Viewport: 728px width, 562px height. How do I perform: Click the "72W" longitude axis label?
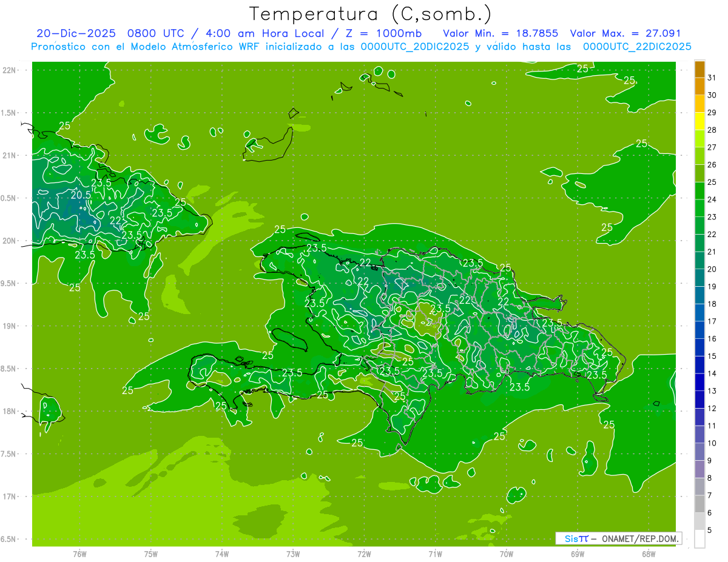click(364, 553)
